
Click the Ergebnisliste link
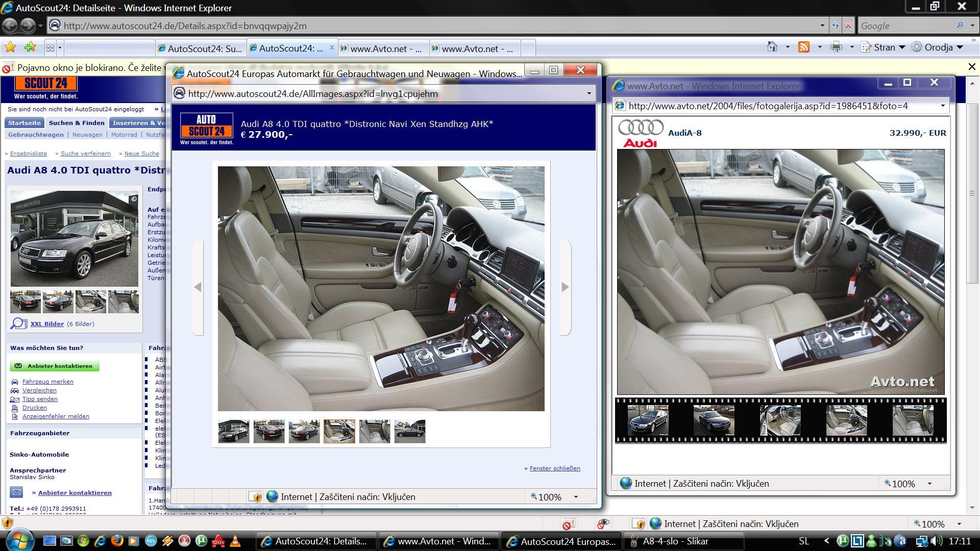point(29,154)
